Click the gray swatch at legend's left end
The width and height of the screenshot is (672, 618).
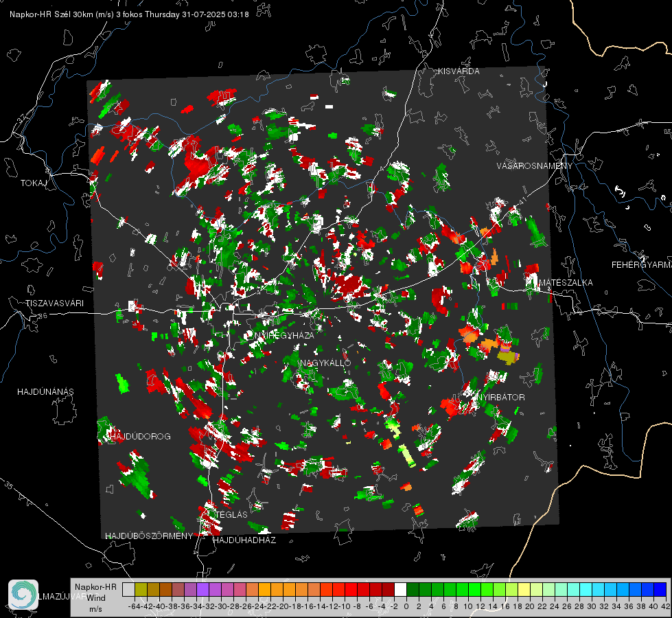click(128, 589)
